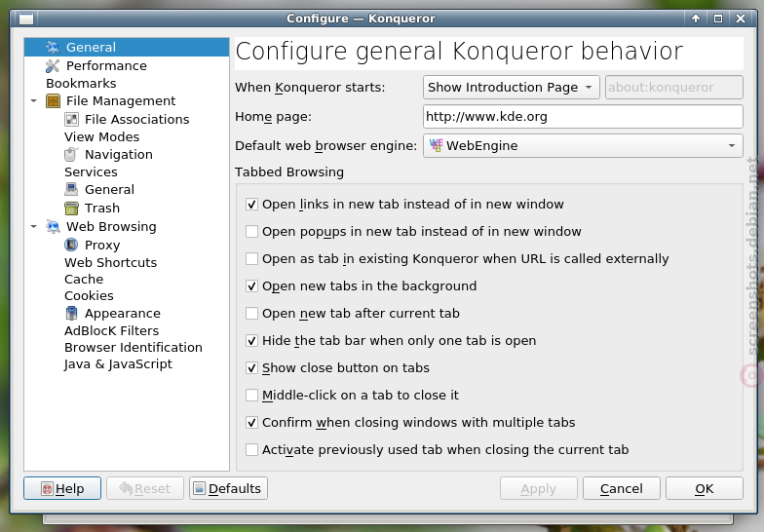Click the File Associations icon
This screenshot has width=764, height=532.
[71, 119]
